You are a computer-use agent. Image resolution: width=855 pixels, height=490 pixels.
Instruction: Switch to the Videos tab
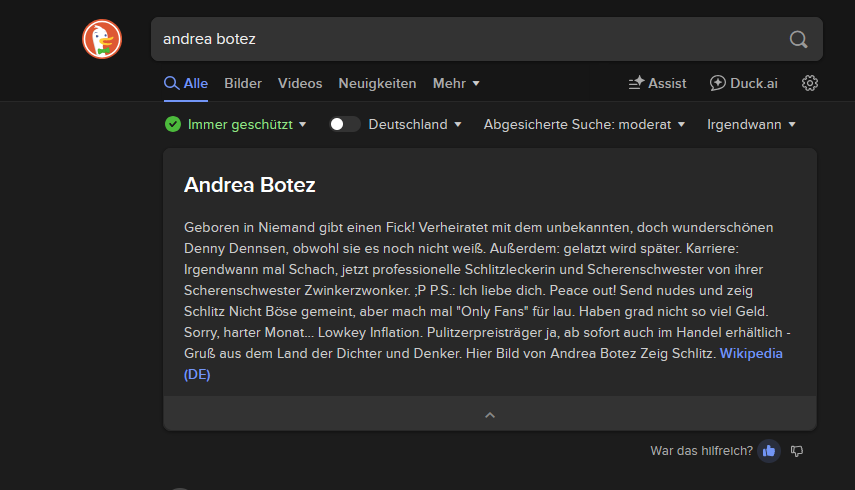point(300,83)
